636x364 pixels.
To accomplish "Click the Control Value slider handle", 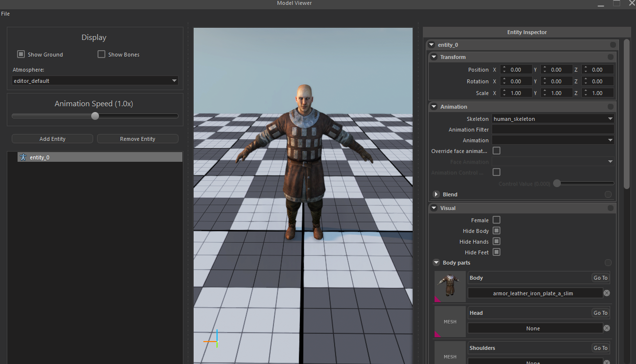I will pos(556,183).
